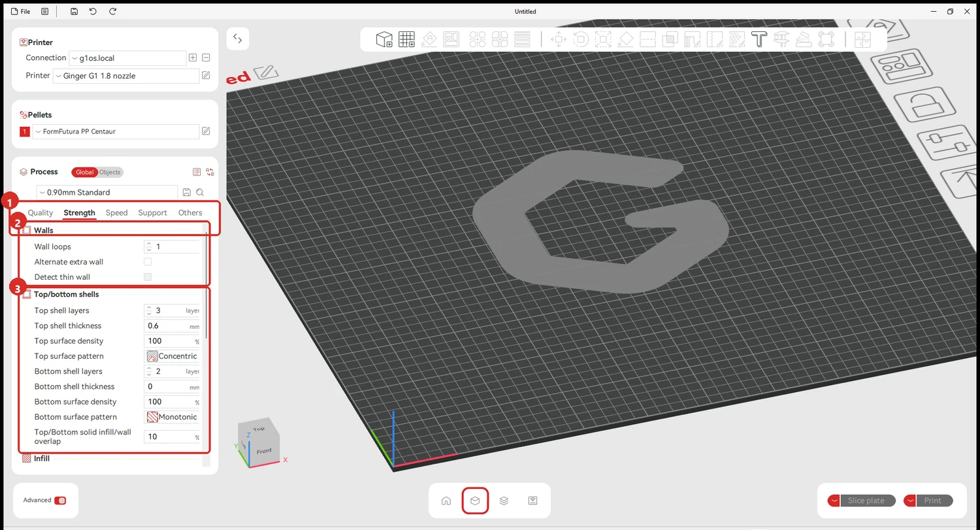This screenshot has width=980, height=530.
Task: Open the Connection g1os.local dropdown
Action: [x=127, y=58]
